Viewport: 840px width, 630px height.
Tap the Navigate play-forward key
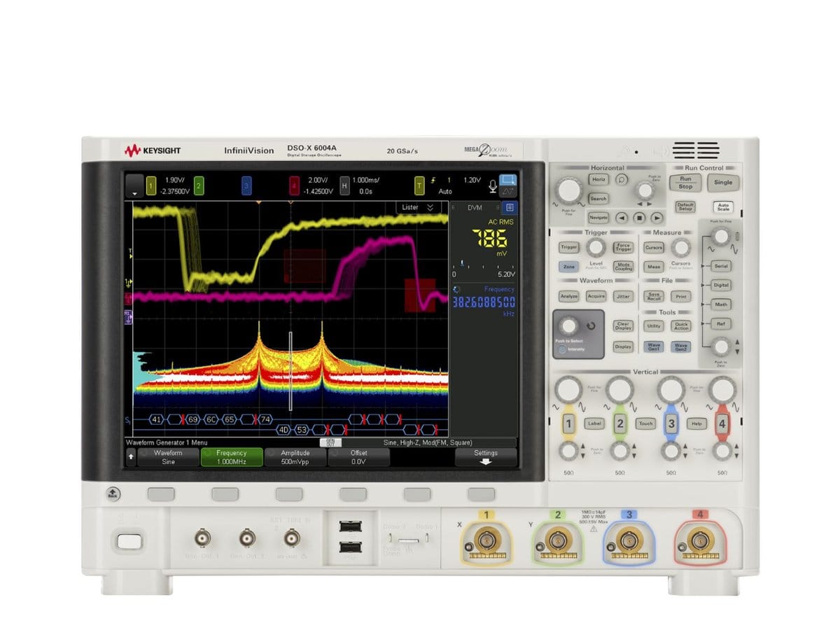pos(656,218)
